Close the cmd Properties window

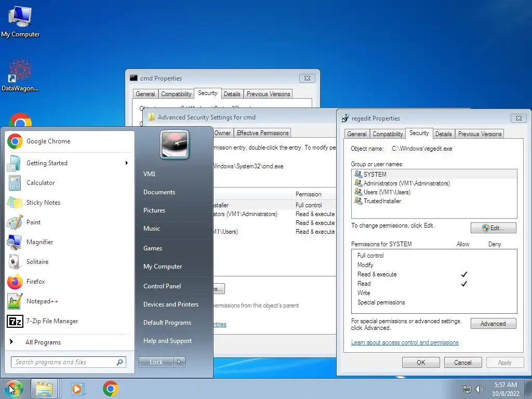click(x=308, y=78)
